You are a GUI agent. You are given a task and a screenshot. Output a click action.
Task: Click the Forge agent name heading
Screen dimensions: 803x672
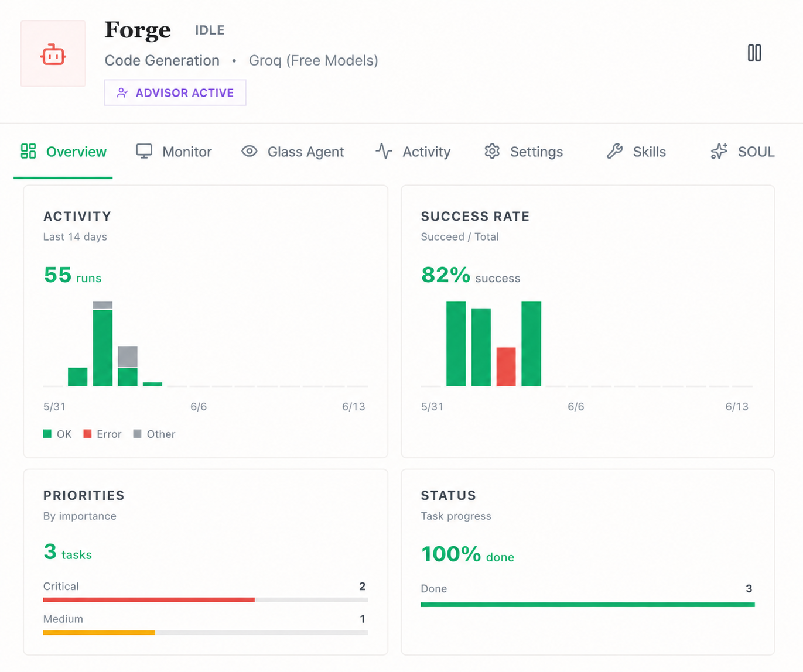[x=138, y=30]
